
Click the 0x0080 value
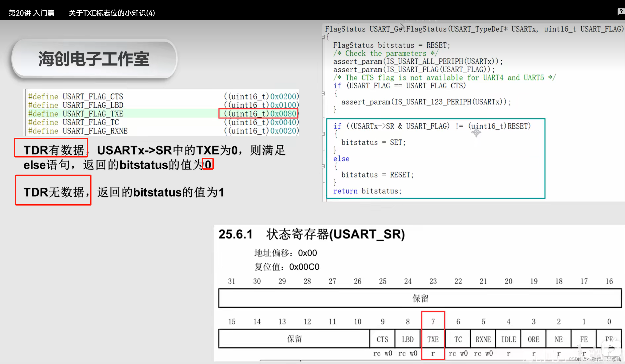(x=283, y=114)
